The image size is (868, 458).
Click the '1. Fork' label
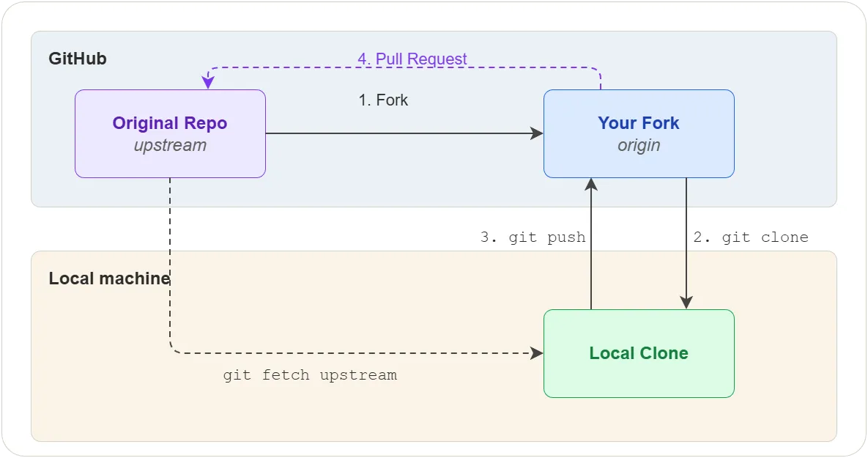click(383, 100)
